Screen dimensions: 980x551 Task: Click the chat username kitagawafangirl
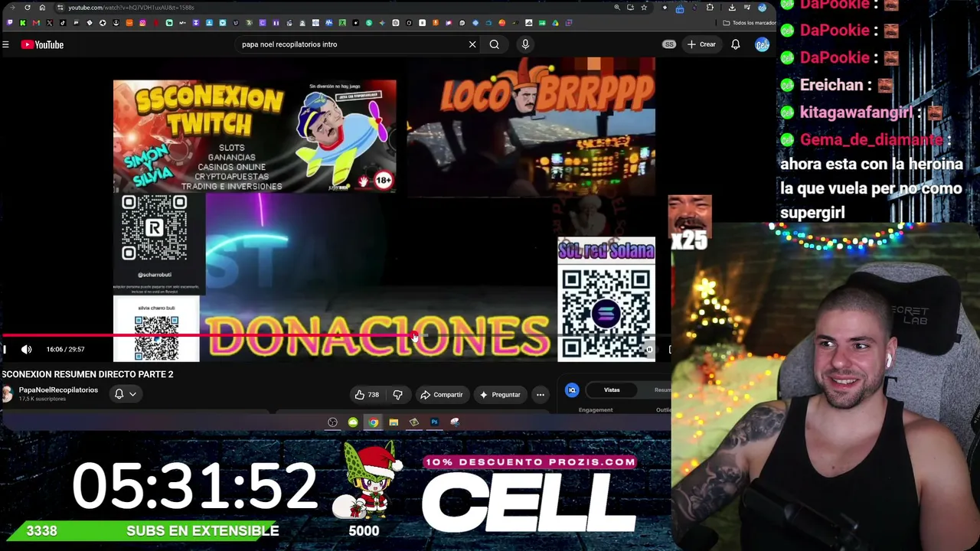tap(856, 112)
